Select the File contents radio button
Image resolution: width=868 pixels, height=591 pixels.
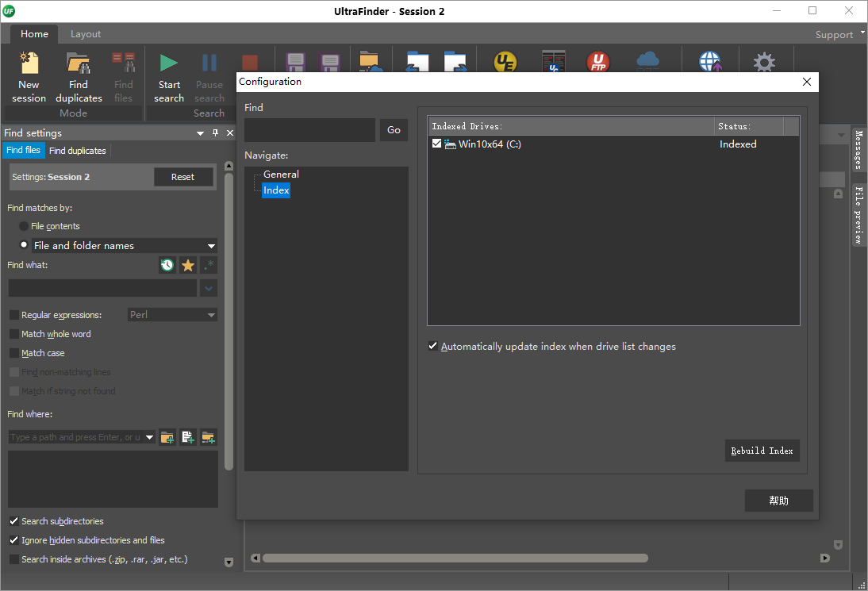[x=24, y=226]
